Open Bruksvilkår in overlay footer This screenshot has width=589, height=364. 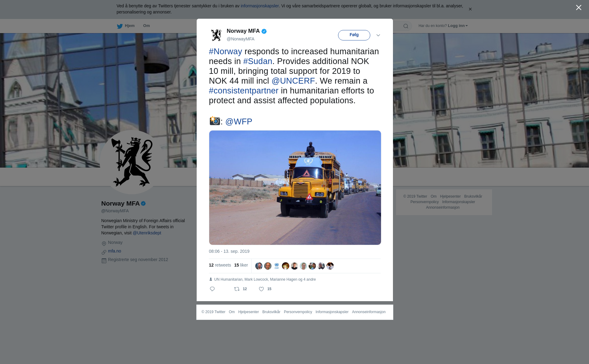[x=271, y=312]
